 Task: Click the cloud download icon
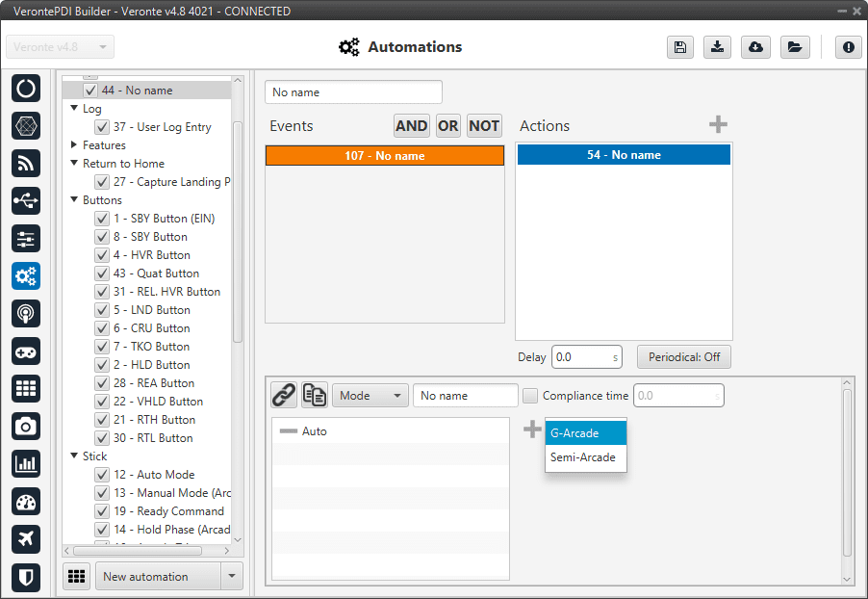pyautogui.click(x=755, y=47)
